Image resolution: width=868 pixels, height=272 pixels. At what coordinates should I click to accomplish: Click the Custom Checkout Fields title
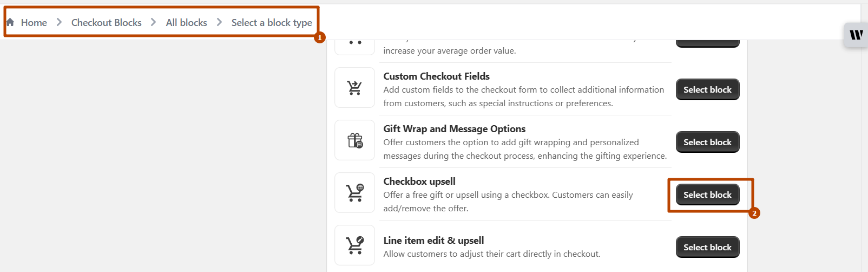click(x=436, y=76)
